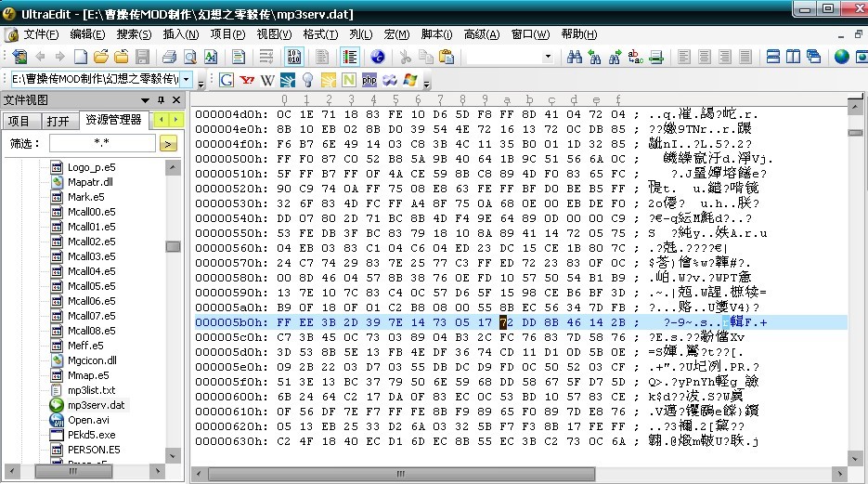
Task: Toggle word wrap toolbar icon
Action: (266, 57)
